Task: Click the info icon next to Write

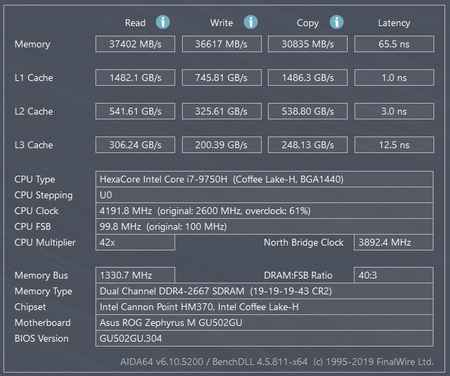Action: pyautogui.click(x=250, y=22)
